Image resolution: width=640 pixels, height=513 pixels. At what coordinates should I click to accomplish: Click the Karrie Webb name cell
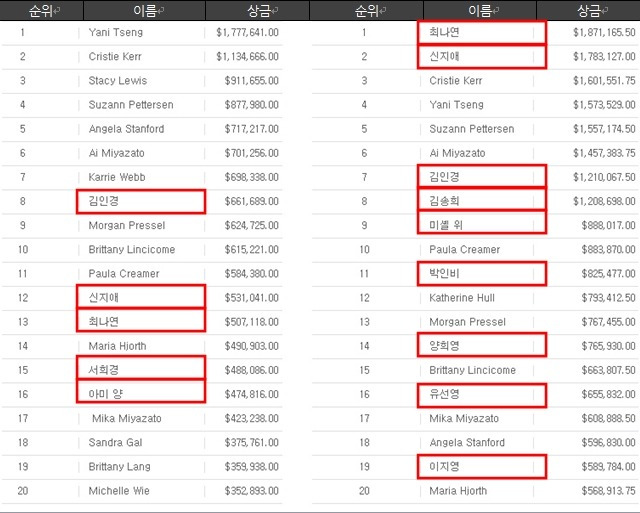(x=117, y=177)
